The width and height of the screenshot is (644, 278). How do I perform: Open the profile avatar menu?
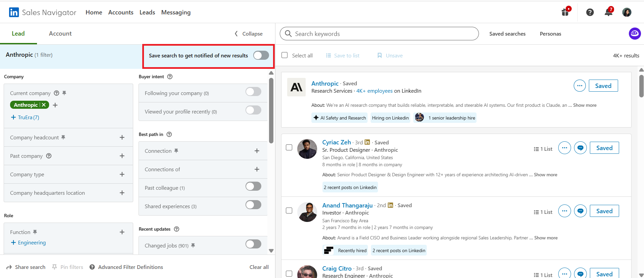click(x=627, y=12)
